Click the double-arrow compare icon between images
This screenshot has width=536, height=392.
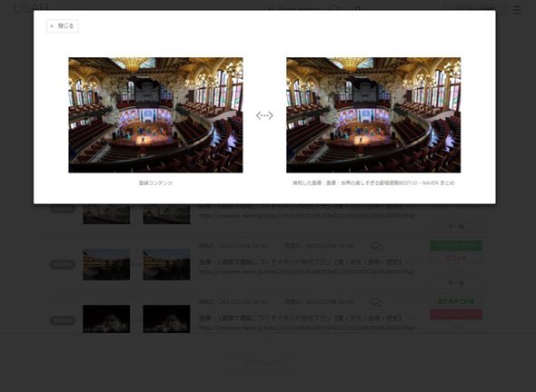coord(264,115)
